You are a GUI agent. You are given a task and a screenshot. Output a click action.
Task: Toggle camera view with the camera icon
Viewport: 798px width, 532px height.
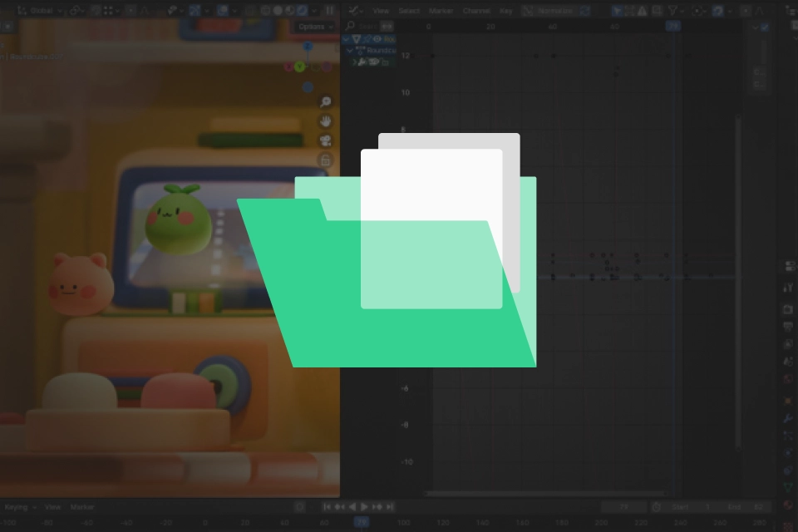pyautogui.click(x=326, y=140)
